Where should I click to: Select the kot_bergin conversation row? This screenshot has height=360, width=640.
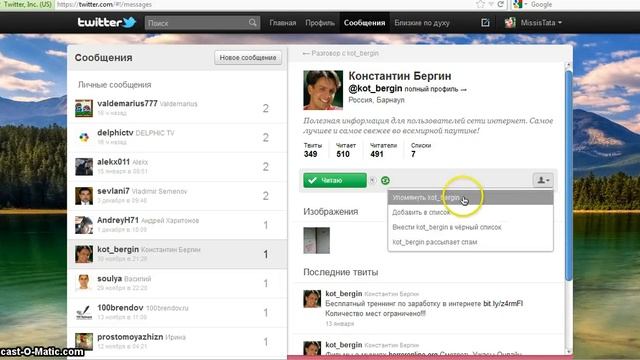[177, 254]
